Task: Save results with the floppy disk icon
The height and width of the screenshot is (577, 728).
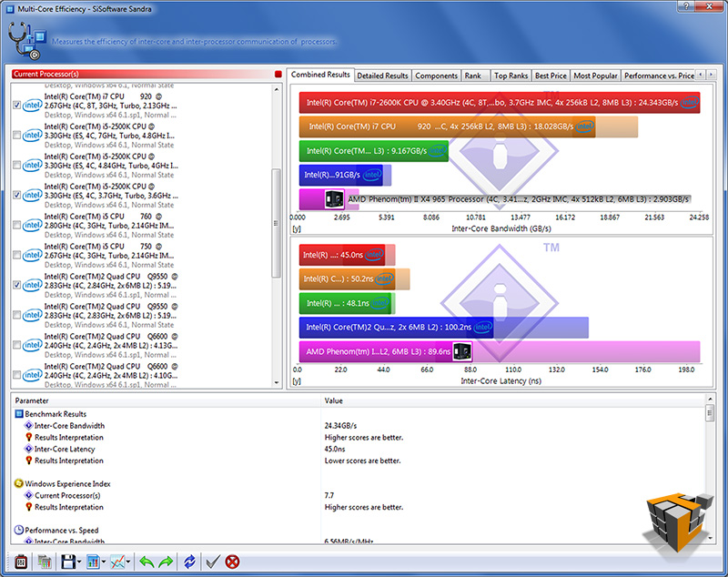Action: point(68,562)
